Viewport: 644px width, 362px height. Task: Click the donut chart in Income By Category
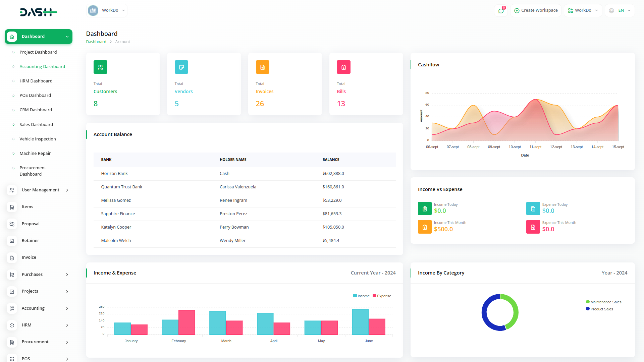pos(500,312)
